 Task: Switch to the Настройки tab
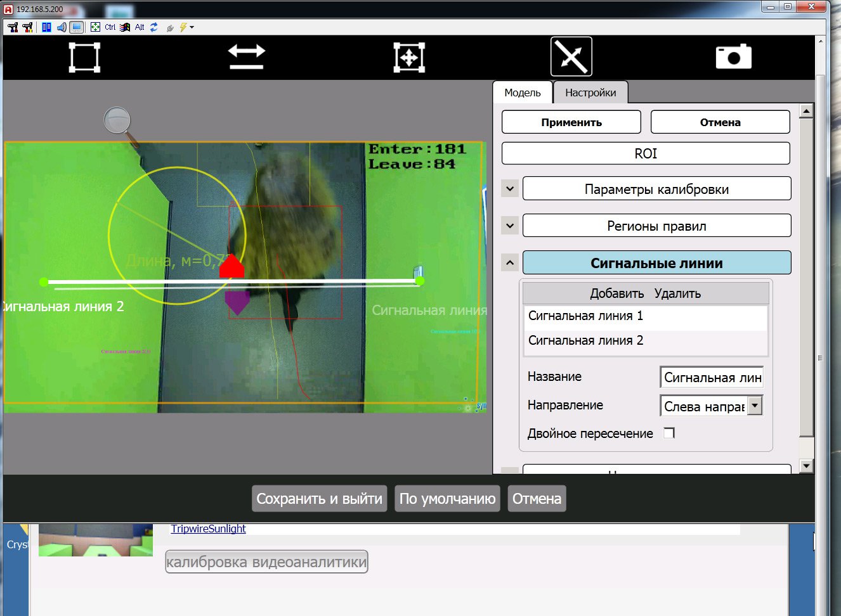click(x=590, y=93)
